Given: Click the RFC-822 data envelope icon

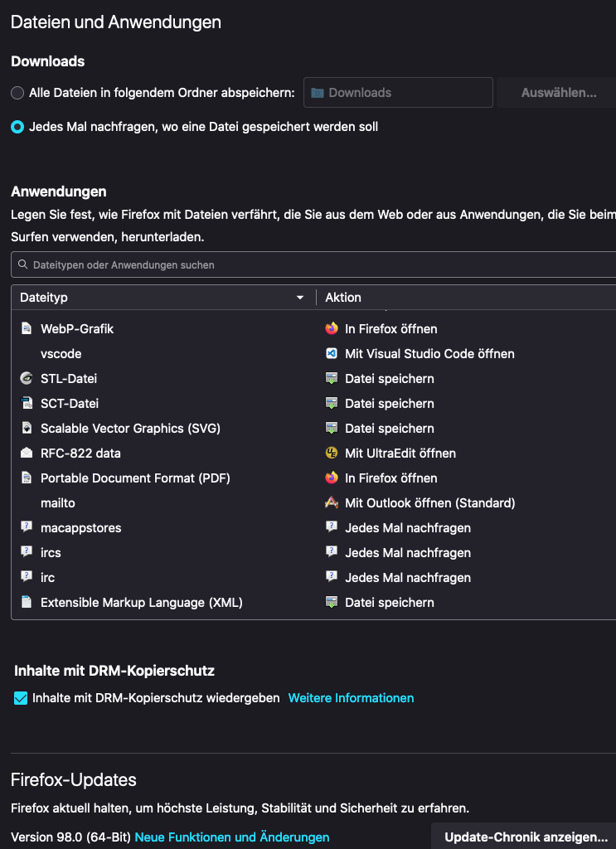Looking at the screenshot, I should click(26, 454).
